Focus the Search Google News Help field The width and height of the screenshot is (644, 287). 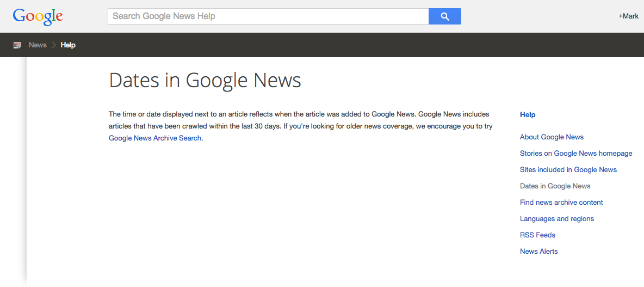(x=268, y=16)
